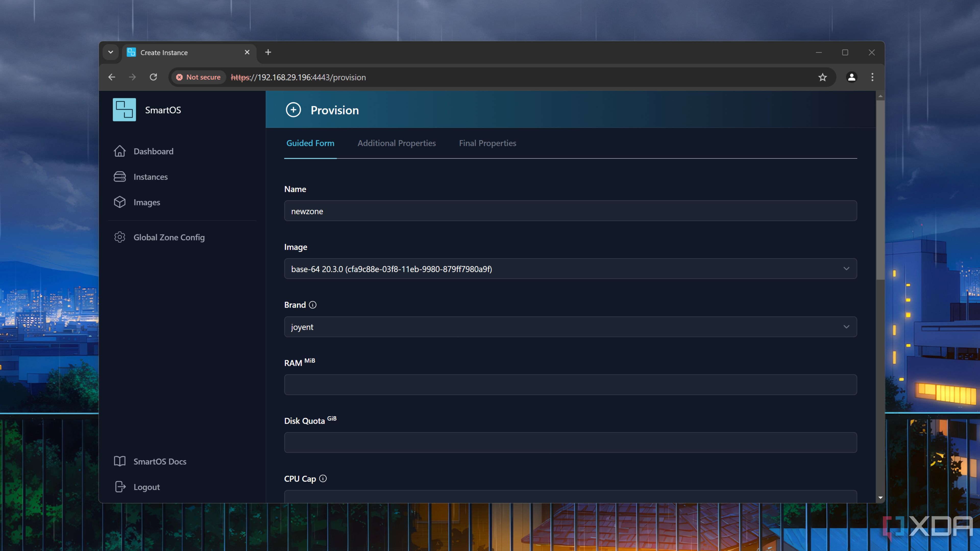Screen dimensions: 980x551
Task: Click the Name input field
Action: point(570,210)
